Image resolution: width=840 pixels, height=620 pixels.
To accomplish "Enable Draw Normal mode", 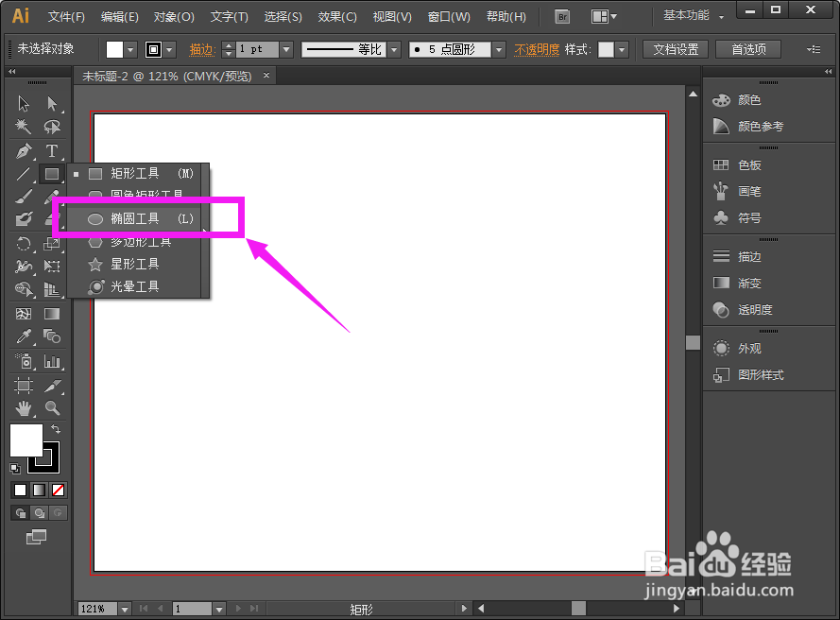I will pyautogui.click(x=21, y=513).
